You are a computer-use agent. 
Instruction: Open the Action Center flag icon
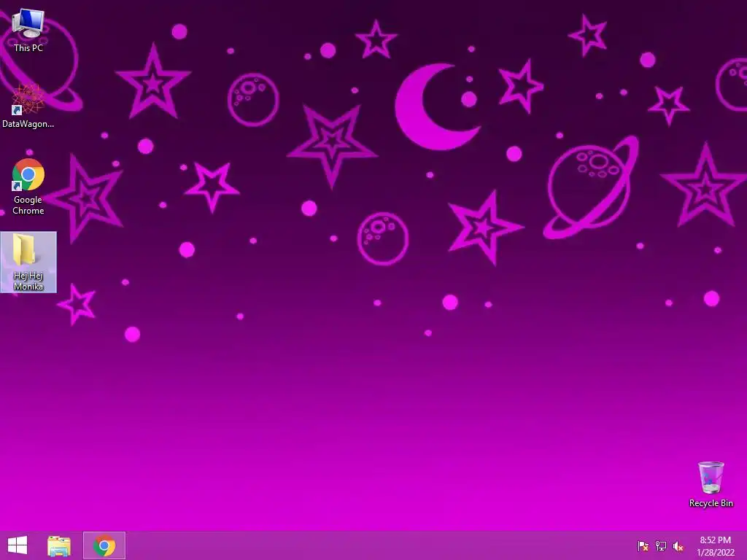tap(643, 545)
